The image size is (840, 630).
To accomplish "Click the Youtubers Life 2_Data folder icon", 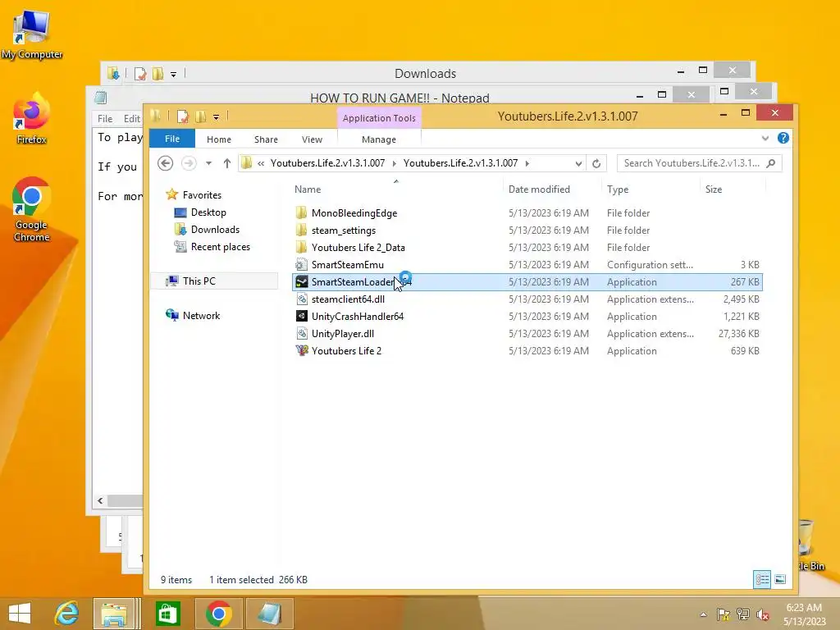I will point(302,247).
